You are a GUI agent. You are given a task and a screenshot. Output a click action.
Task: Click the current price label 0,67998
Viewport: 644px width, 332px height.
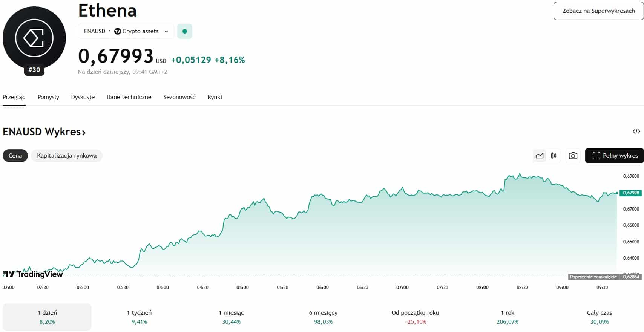631,193
